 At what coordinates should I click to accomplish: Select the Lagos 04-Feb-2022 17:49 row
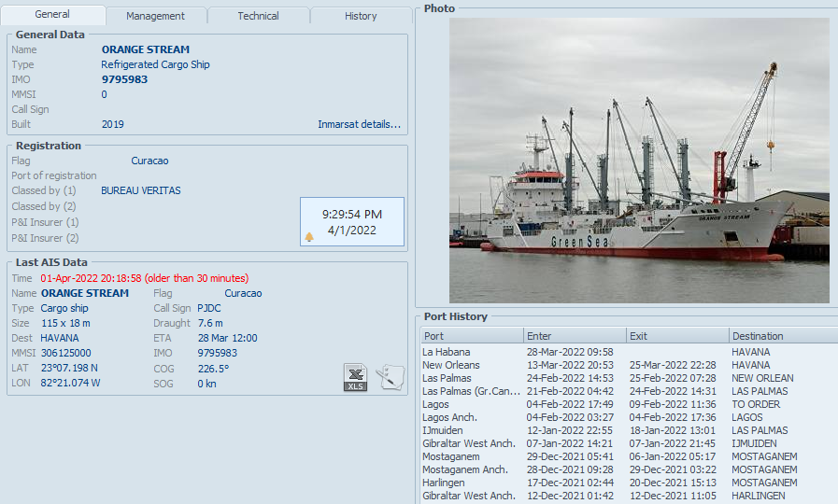pos(629,404)
